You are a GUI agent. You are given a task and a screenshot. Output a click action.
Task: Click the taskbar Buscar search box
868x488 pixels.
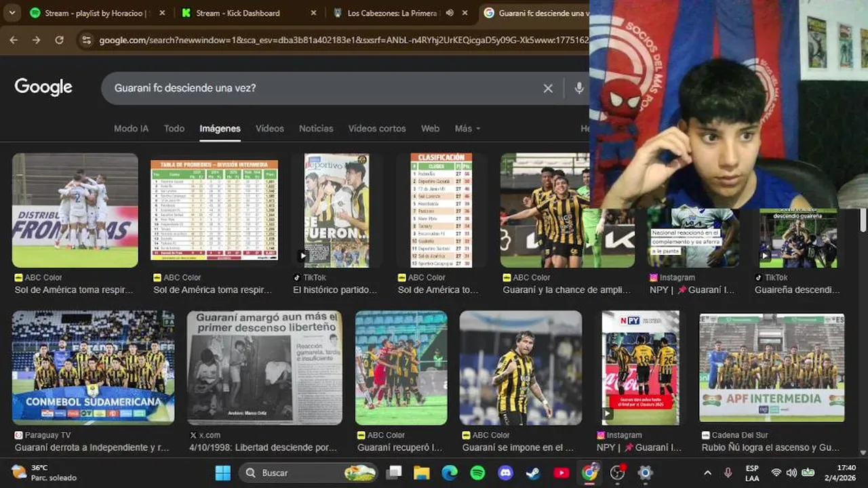(x=309, y=473)
